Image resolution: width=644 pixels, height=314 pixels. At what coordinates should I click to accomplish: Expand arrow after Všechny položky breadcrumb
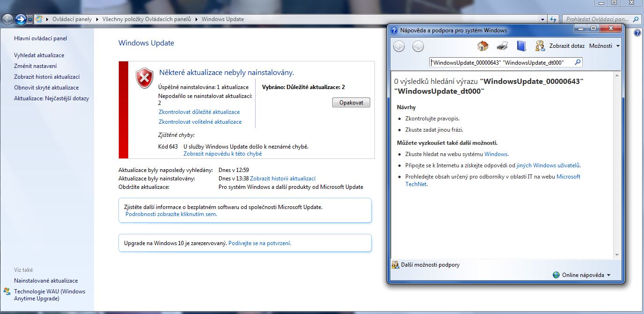[197, 19]
